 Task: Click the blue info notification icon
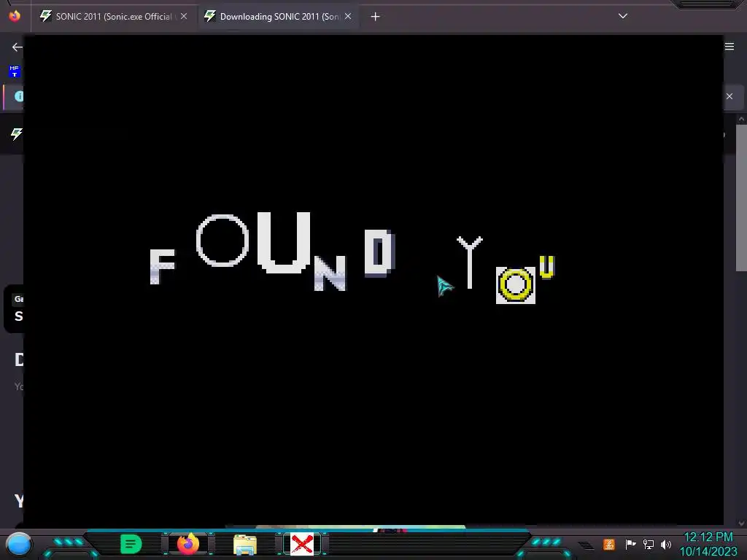click(x=18, y=96)
